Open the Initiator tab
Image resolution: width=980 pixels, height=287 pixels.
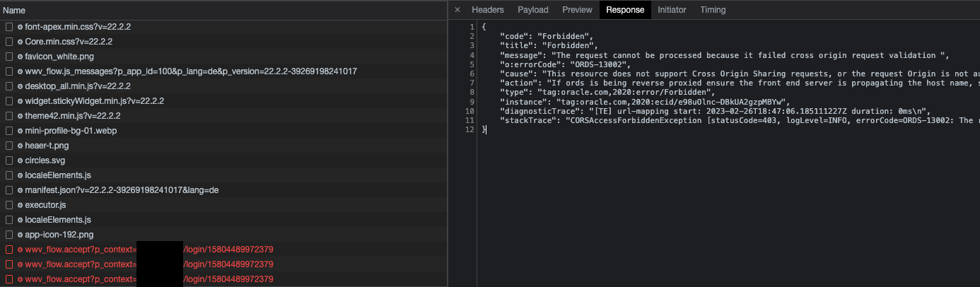(x=672, y=10)
